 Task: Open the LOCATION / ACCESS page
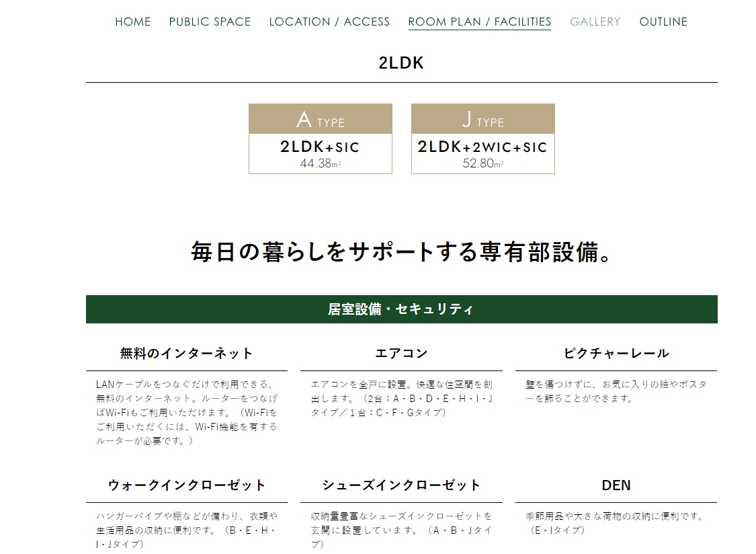[329, 22]
